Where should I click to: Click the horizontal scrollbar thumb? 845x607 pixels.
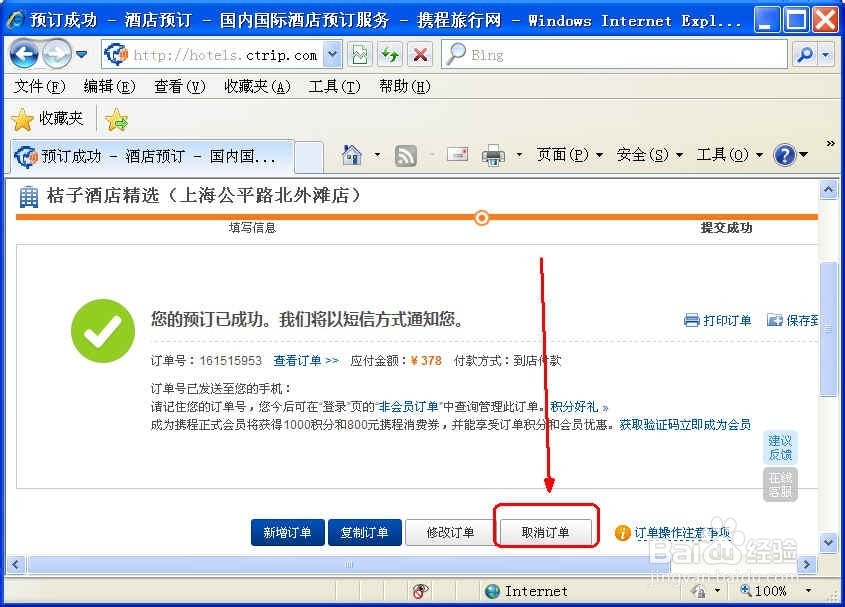[x=349, y=564]
